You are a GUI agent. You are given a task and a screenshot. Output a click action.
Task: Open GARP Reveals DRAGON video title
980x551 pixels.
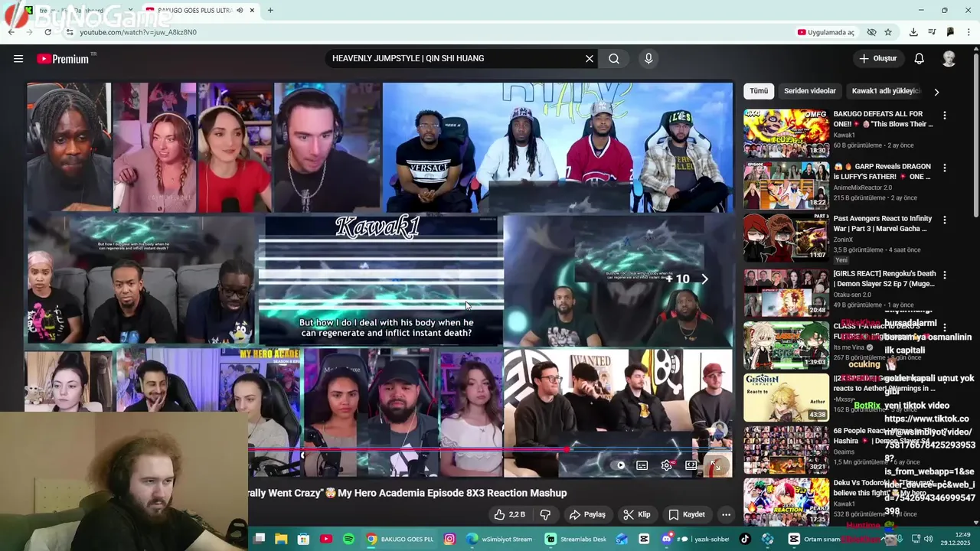pos(882,171)
